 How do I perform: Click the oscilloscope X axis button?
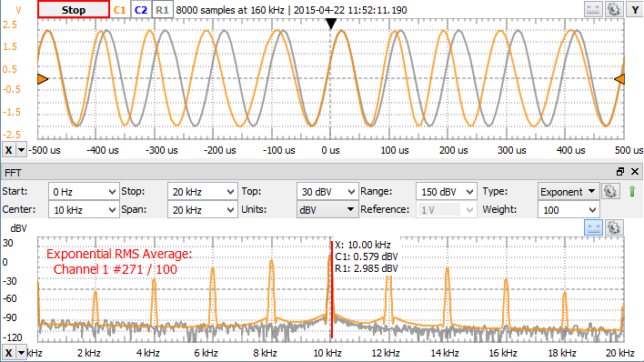point(8,150)
